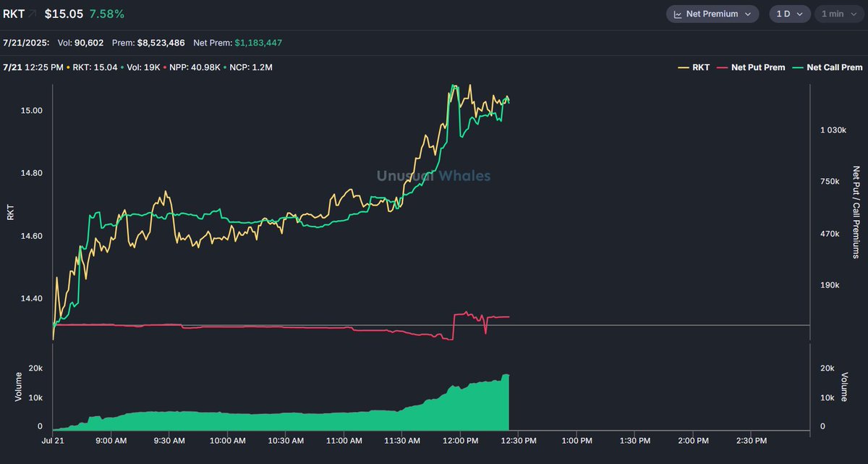Viewport: 868px width, 464px height.
Task: Click the 2:30 PM time axis label
Action: [x=751, y=440]
